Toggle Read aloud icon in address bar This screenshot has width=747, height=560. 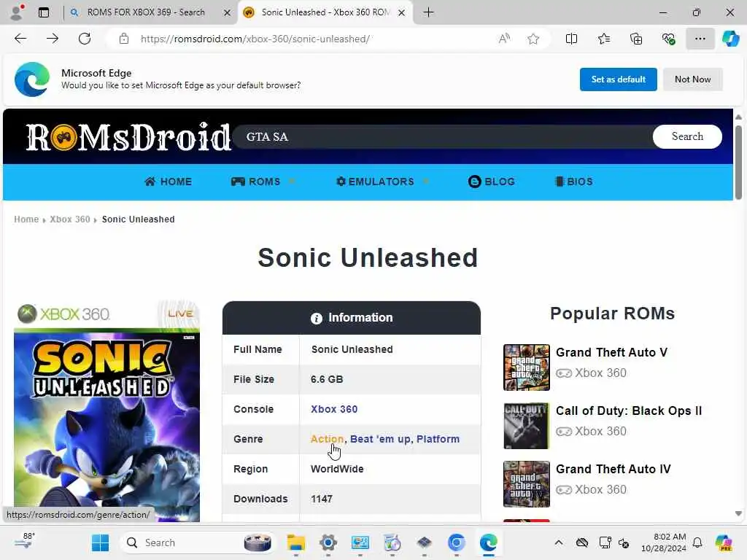(504, 39)
